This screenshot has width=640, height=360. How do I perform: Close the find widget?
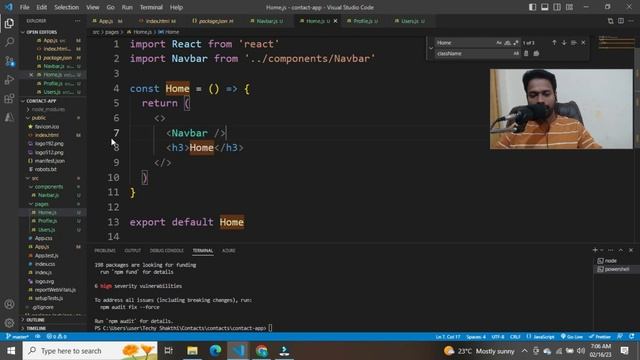583,42
